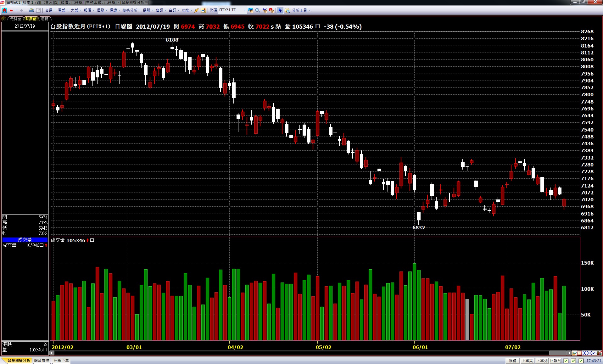The width and height of the screenshot is (603, 364).
Task: Select the 完整下單 bottom tab
Action: [x=61, y=361]
